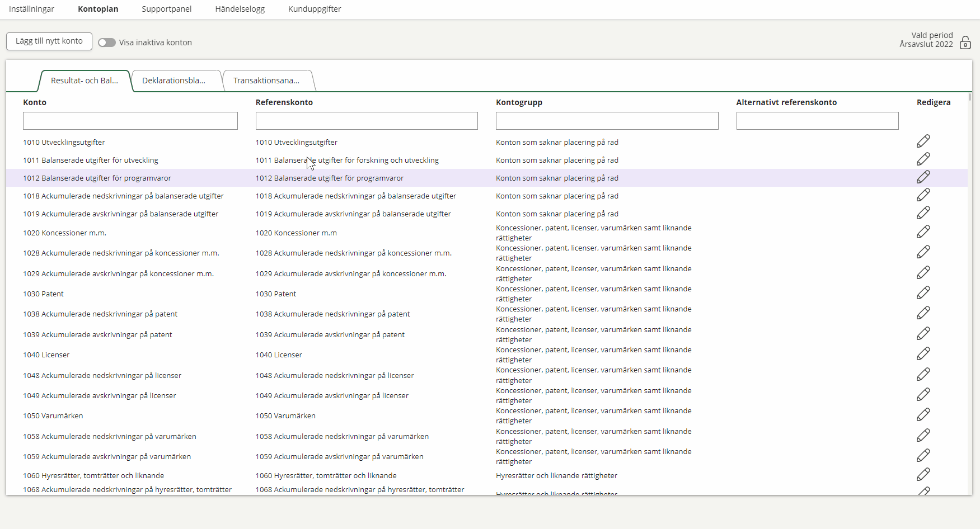Edit account 1012 Balanserade utgifter för programvaror
The image size is (980, 529).
click(x=923, y=177)
